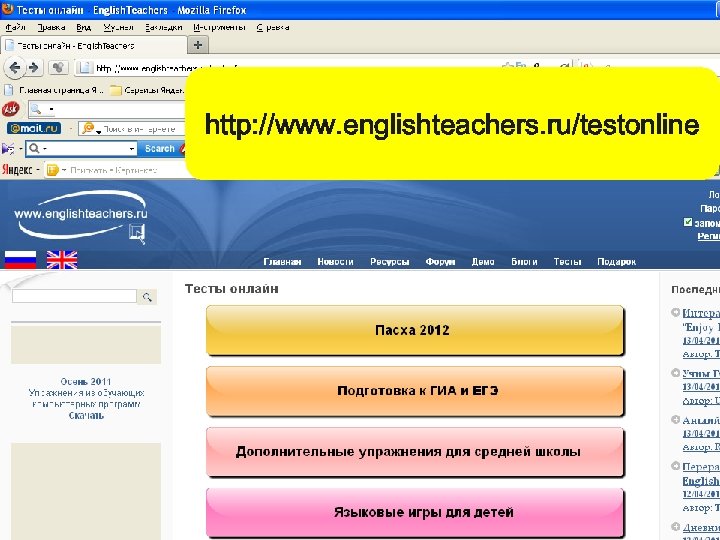
Task: Click the Яндекс toolbar logo
Action: (17, 169)
